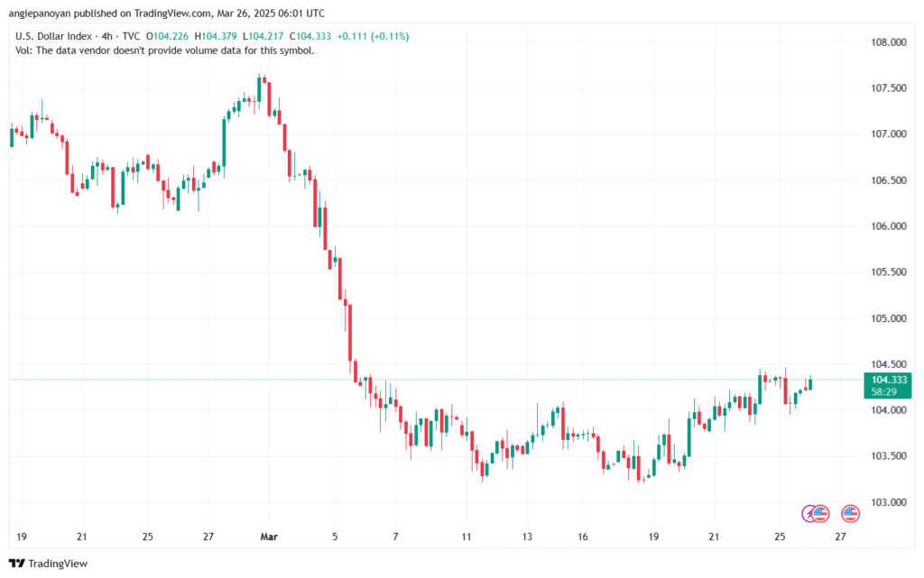Click the 11 date label on the time axis

(x=467, y=537)
